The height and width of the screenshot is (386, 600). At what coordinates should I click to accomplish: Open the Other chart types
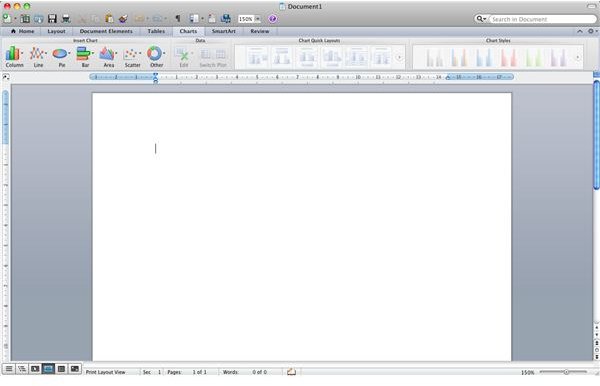(x=156, y=57)
